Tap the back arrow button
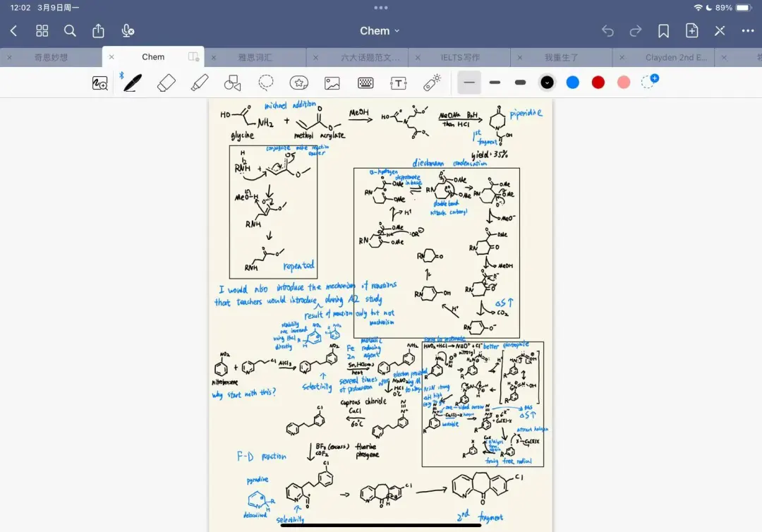Viewport: 762px width, 532px height. tap(13, 31)
